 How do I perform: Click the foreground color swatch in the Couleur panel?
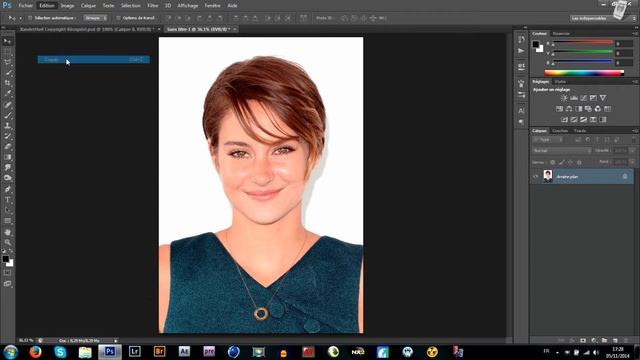(536, 44)
